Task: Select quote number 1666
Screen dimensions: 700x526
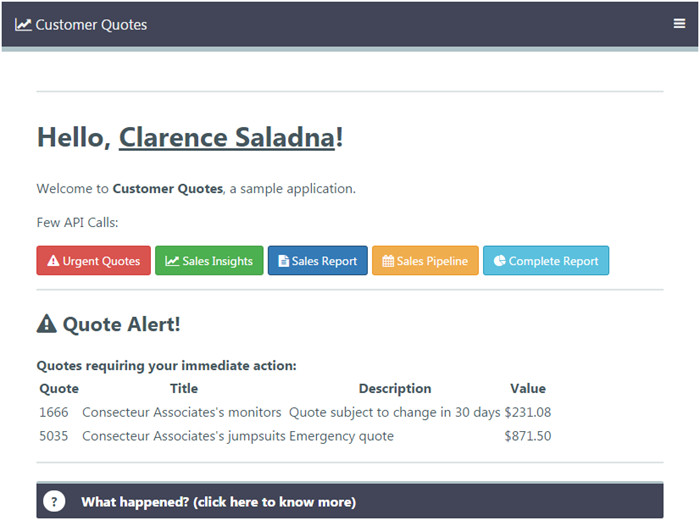Action: coord(54,412)
